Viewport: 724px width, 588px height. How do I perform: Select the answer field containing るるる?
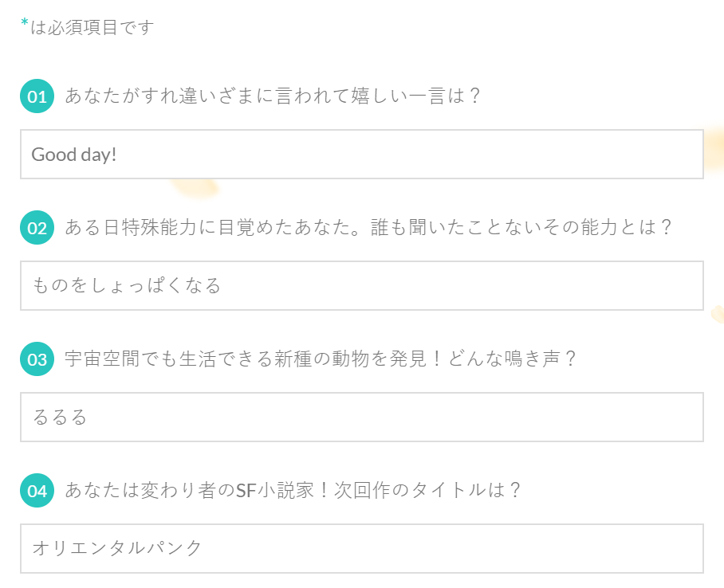pos(361,417)
